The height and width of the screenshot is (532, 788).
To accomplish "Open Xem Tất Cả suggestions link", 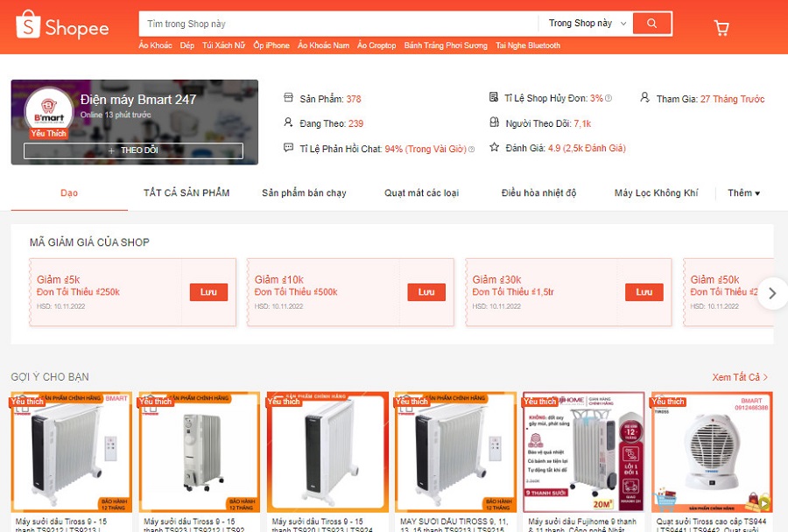I will [x=739, y=377].
